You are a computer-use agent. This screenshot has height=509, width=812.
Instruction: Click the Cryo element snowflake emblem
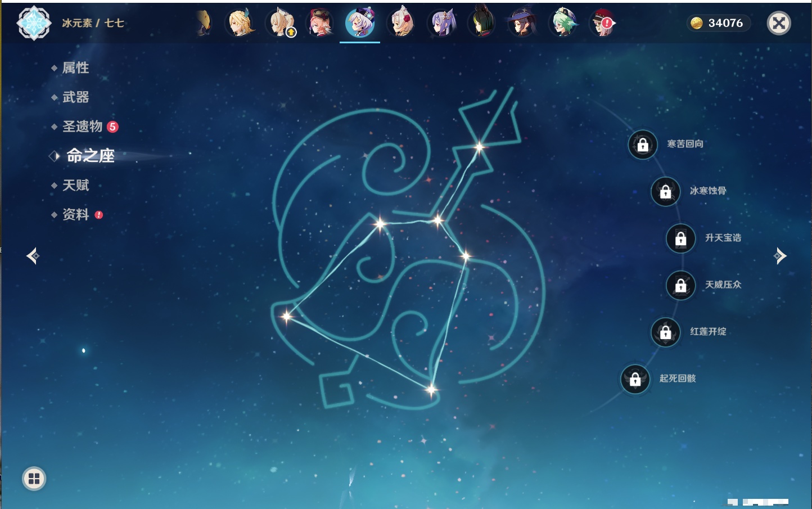[34, 23]
